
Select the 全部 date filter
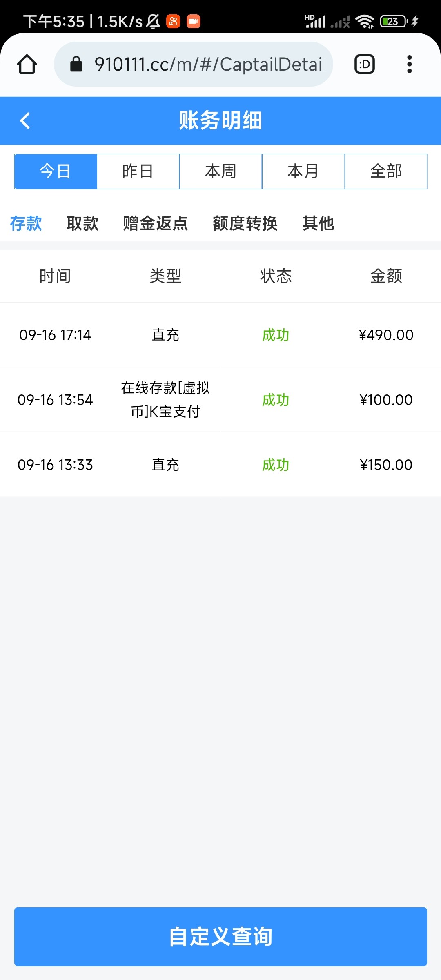(386, 171)
